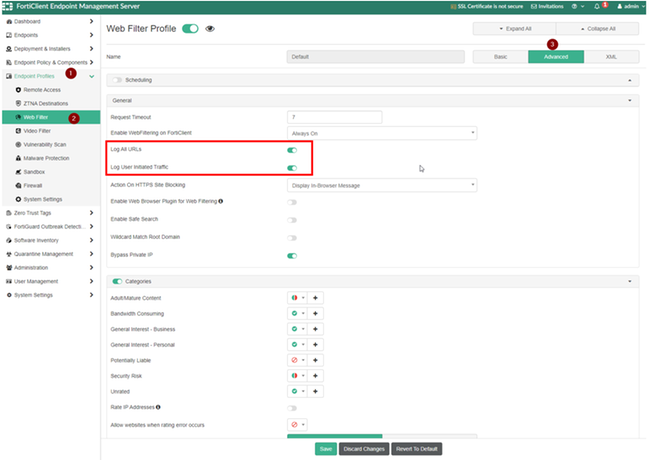Open General Interest - Personal action dropdown
The height and width of the screenshot is (460, 650).
coord(297,345)
